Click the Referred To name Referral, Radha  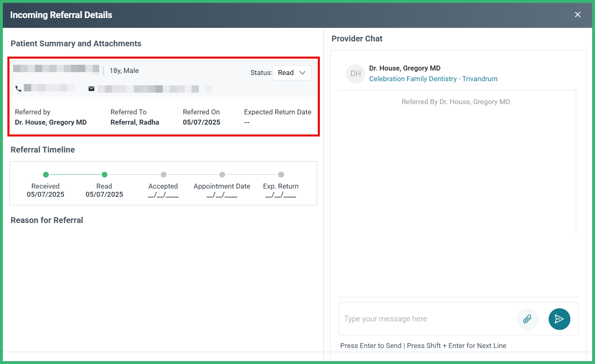coord(135,122)
